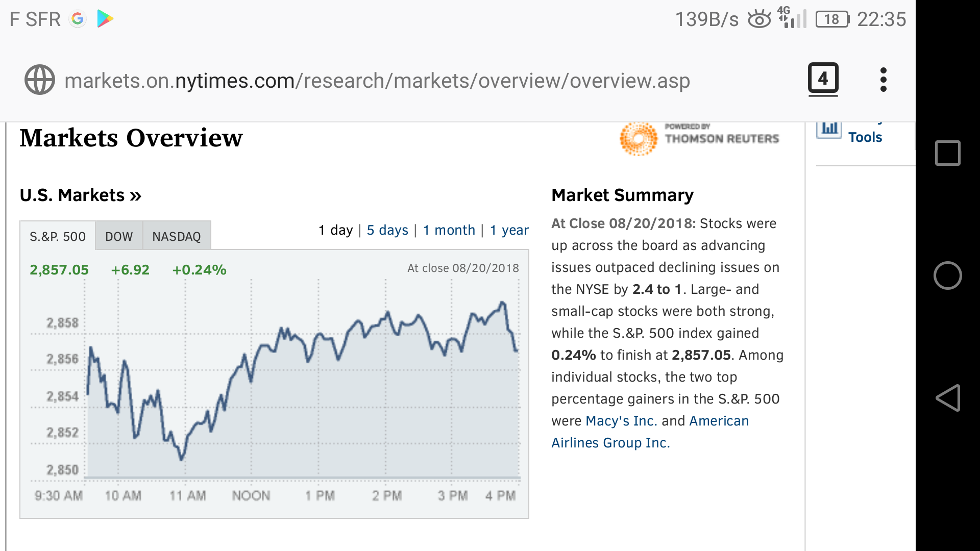Show the 1 month chart range

449,230
